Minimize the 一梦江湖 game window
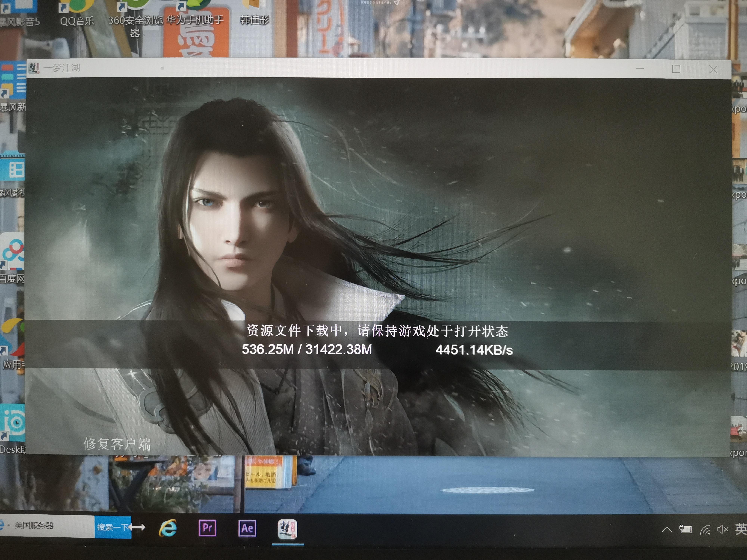This screenshot has width=747, height=560. tap(640, 69)
